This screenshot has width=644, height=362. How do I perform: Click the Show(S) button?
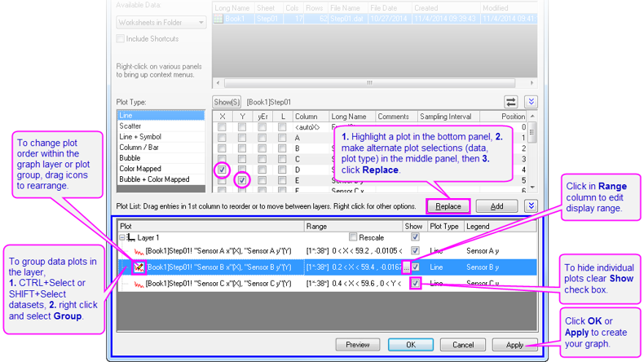(226, 102)
